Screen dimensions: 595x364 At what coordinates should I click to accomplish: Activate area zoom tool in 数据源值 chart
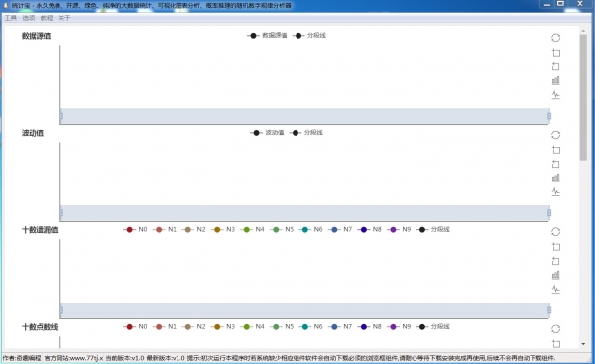tap(556, 53)
